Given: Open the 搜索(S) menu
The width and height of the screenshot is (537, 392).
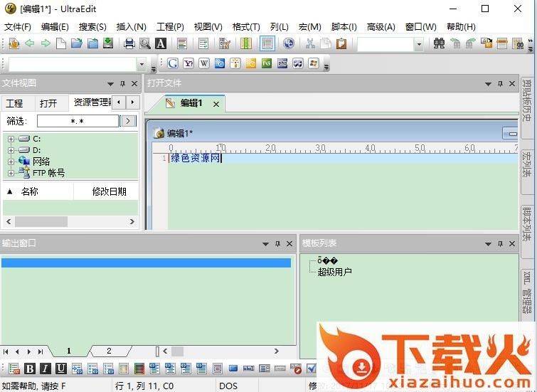Looking at the screenshot, I should [92, 27].
